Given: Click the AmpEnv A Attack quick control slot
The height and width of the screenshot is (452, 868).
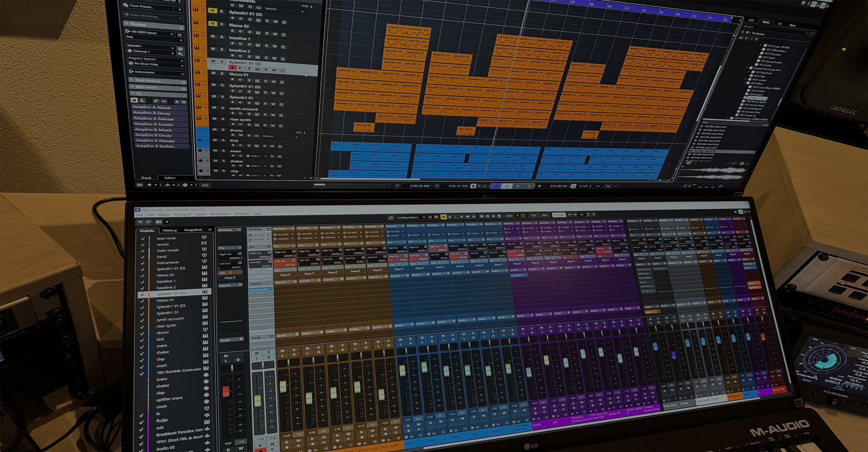Looking at the screenshot, I should point(159,107).
